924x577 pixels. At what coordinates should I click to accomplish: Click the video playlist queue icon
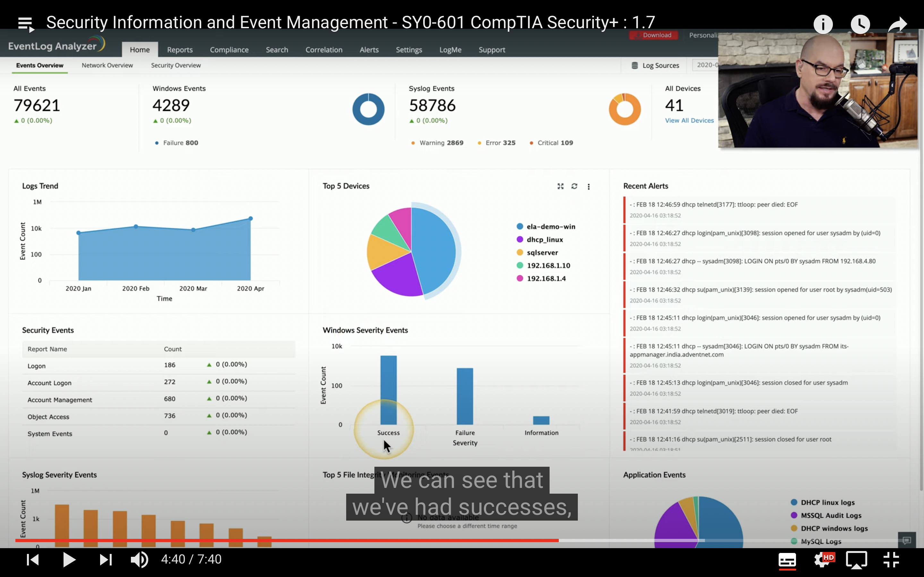tap(26, 24)
